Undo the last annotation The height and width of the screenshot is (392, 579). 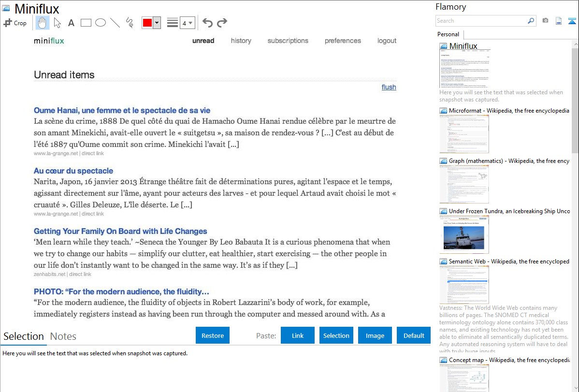click(207, 23)
